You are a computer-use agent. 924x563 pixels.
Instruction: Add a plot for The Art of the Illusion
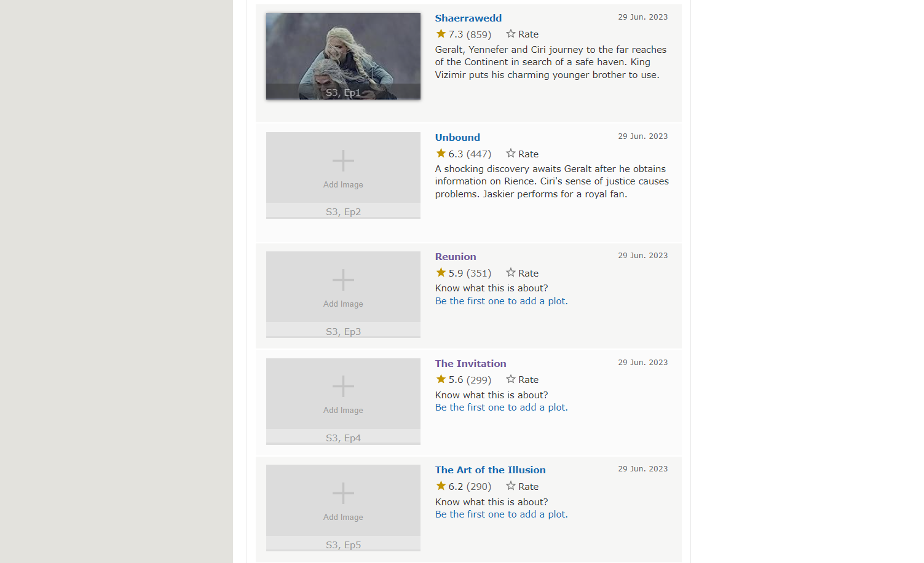[x=501, y=514]
